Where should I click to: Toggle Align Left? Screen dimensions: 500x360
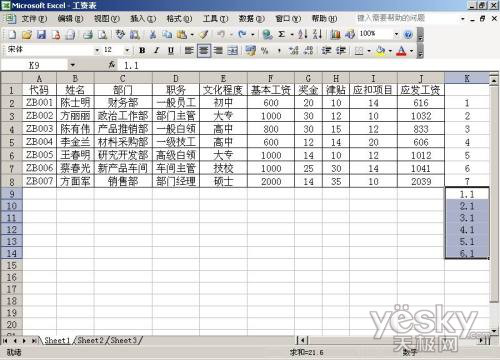tap(189, 51)
